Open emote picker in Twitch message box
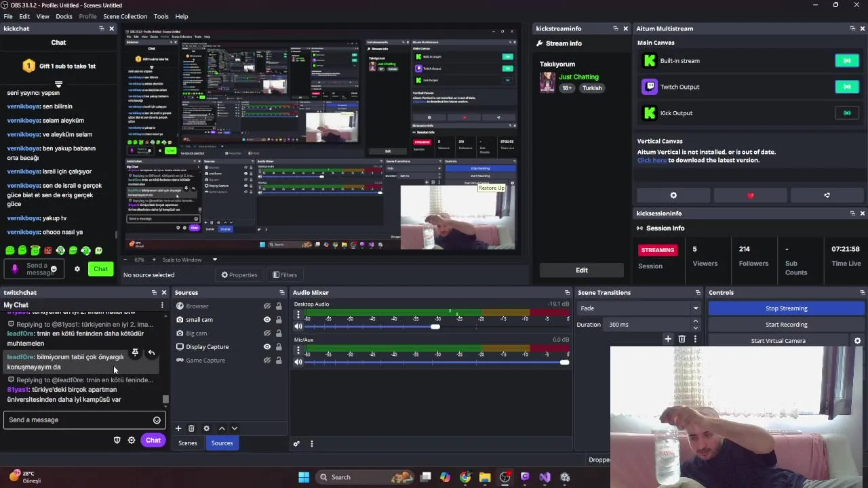 pyautogui.click(x=157, y=420)
